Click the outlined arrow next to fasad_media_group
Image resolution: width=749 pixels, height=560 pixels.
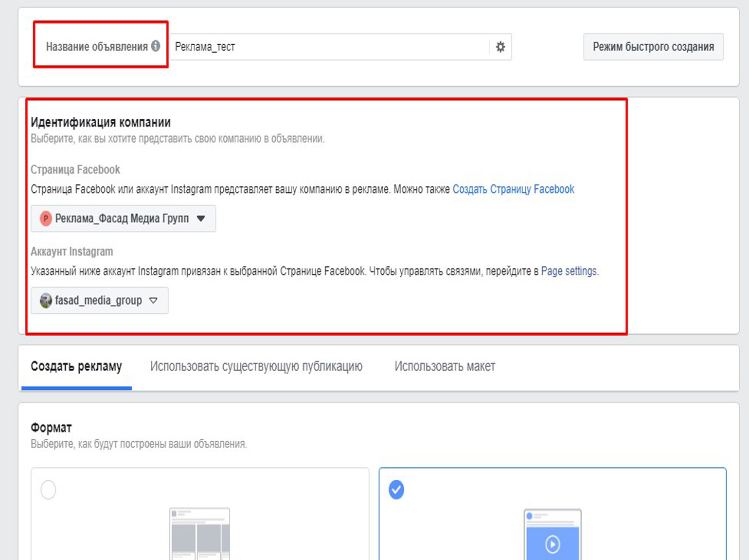point(154,301)
